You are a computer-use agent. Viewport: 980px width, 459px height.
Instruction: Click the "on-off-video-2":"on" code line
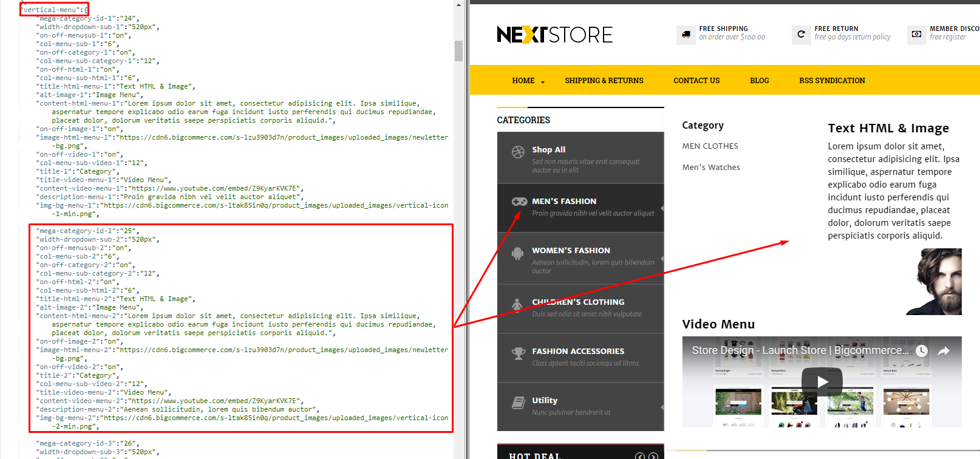pos(80,367)
